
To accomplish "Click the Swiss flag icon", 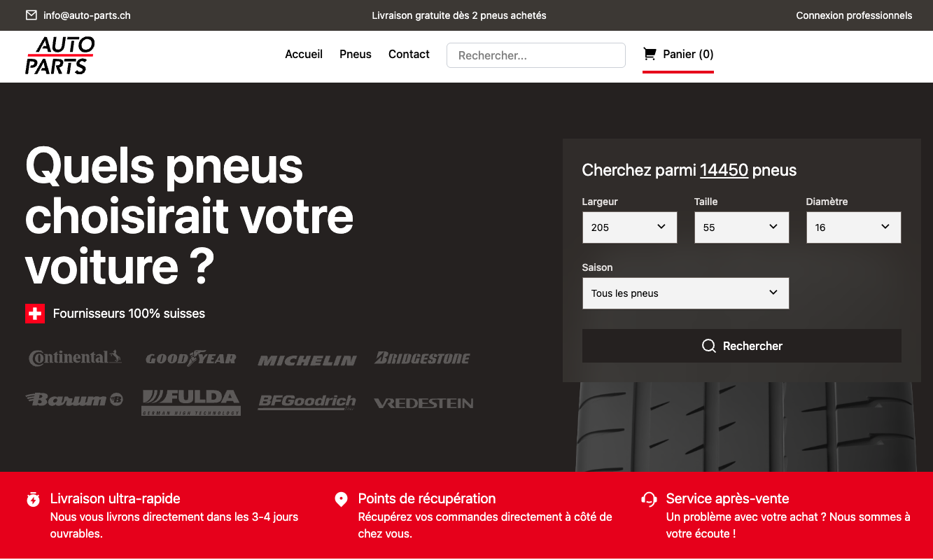I will [x=35, y=314].
